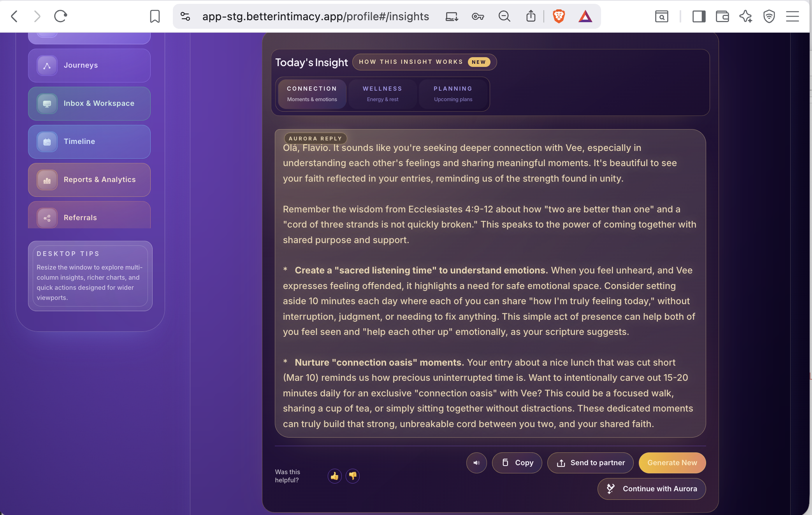
Task: Click the Brave Rewards triangle icon
Action: pos(585,16)
